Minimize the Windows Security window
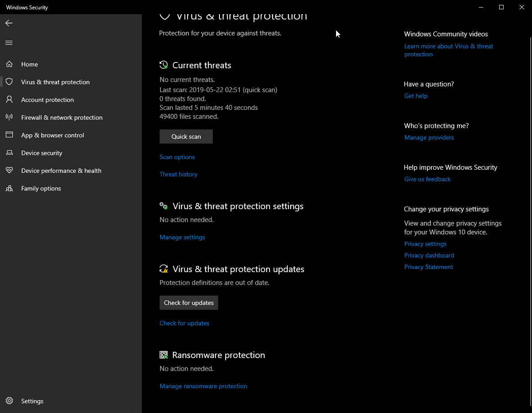Image resolution: width=532 pixels, height=413 pixels. click(x=481, y=7)
